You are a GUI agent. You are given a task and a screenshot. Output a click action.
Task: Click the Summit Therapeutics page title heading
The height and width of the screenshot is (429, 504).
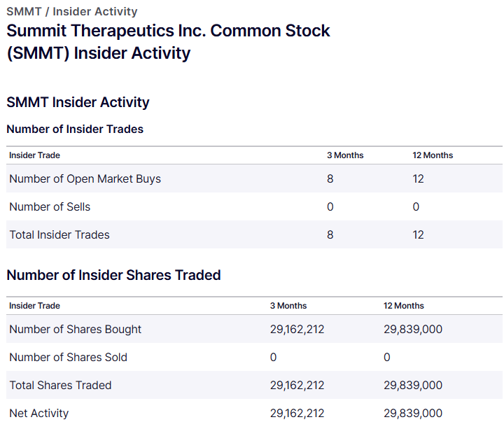tap(168, 42)
